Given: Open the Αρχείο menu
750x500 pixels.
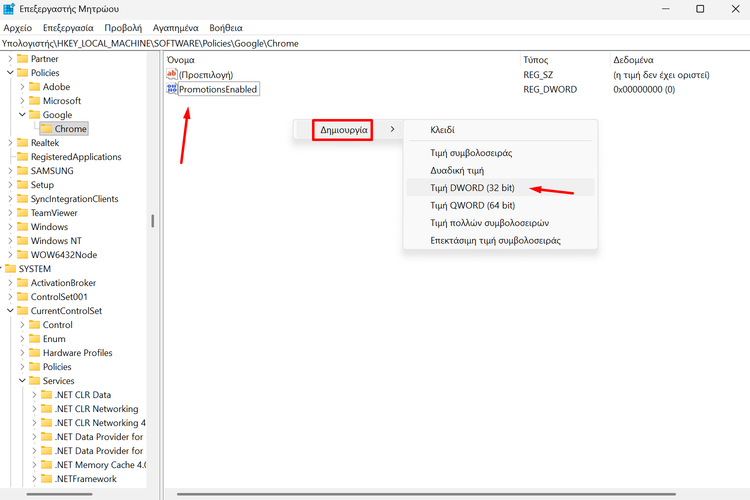Looking at the screenshot, I should (18, 28).
